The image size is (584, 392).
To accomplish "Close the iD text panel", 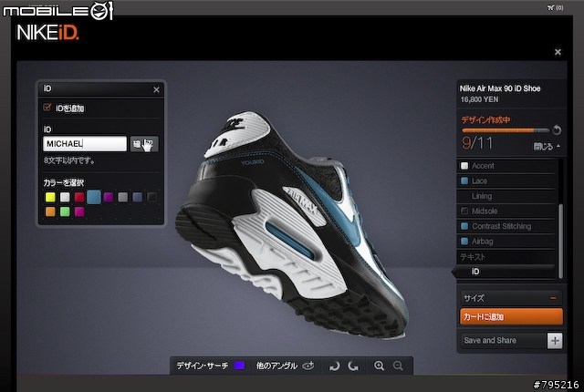I will coord(156,89).
